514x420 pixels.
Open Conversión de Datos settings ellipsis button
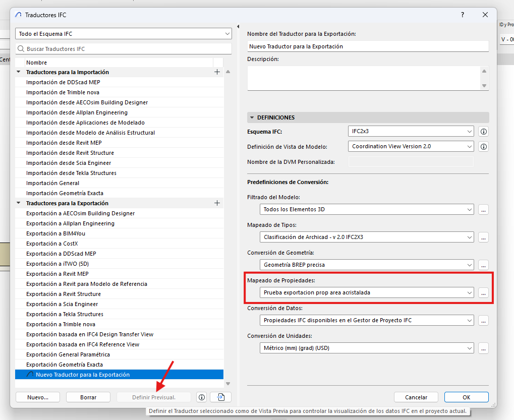pos(484,320)
